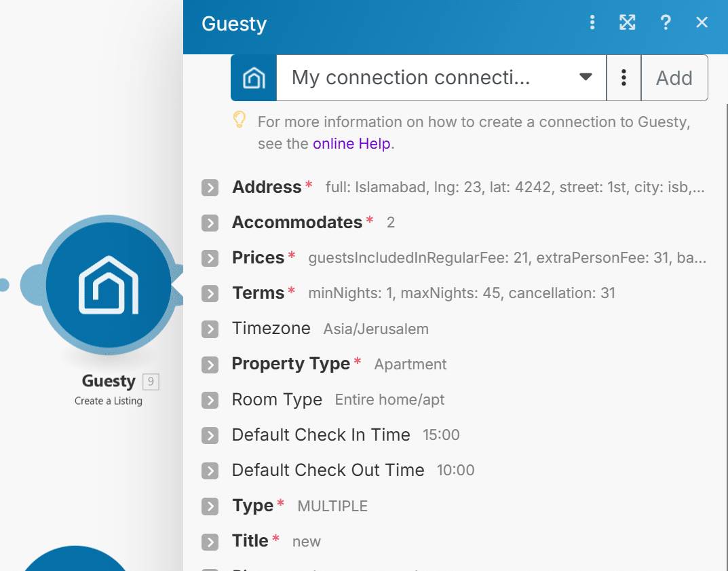The height and width of the screenshot is (571, 728).
Task: Click the lightbulb hint icon
Action: pos(239,120)
